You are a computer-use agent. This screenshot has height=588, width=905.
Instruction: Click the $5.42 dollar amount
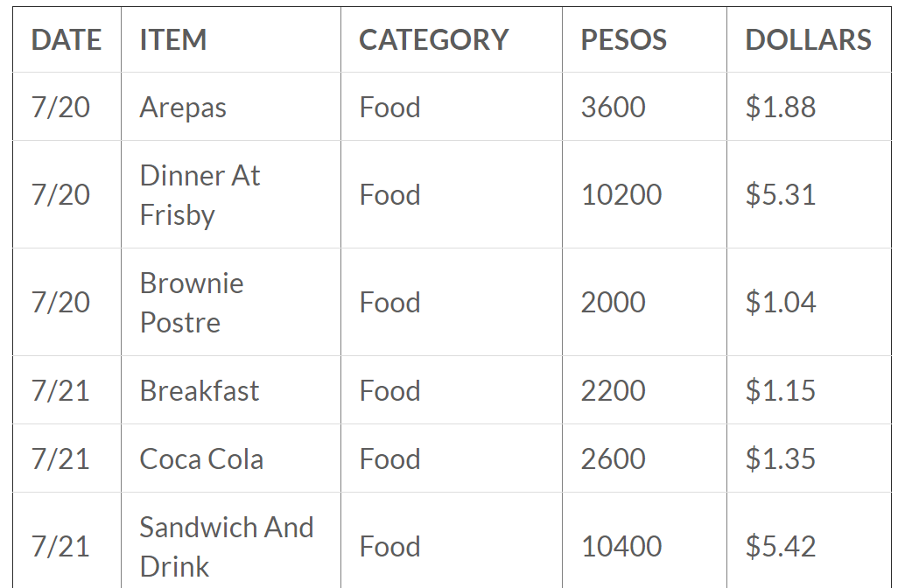(x=780, y=547)
